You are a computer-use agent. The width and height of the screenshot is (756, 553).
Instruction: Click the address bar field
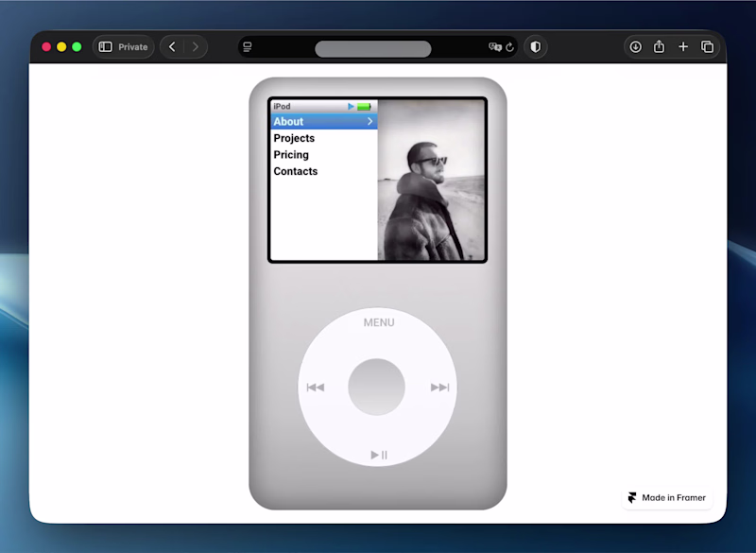[378, 46]
